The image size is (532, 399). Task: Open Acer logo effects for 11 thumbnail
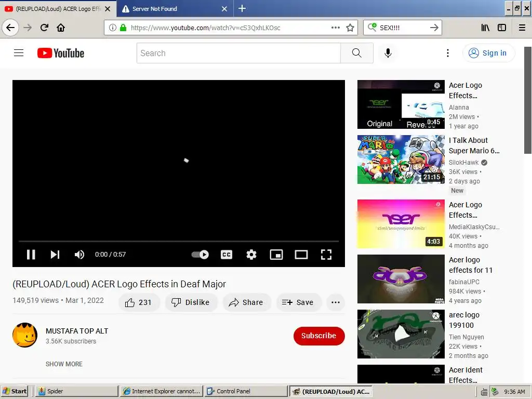point(401,279)
